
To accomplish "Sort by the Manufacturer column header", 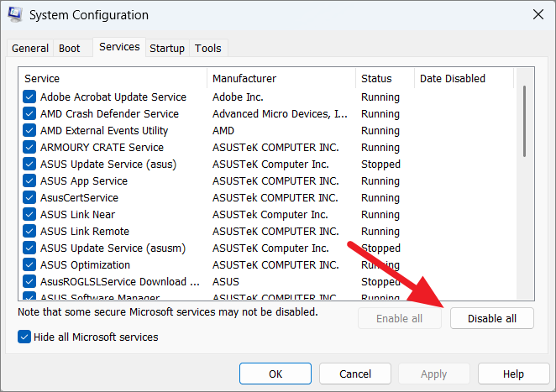I will point(281,78).
